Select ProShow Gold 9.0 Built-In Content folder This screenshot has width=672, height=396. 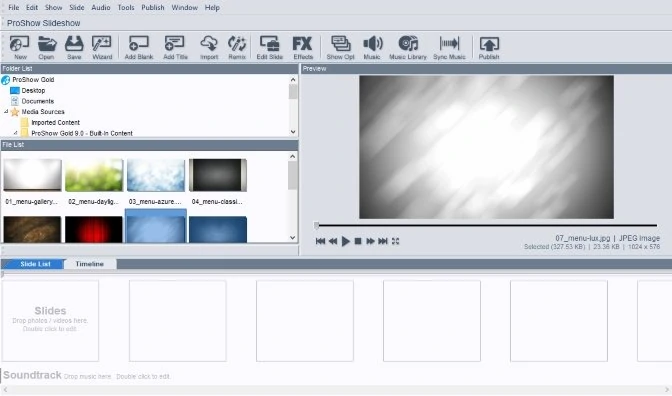[82, 133]
